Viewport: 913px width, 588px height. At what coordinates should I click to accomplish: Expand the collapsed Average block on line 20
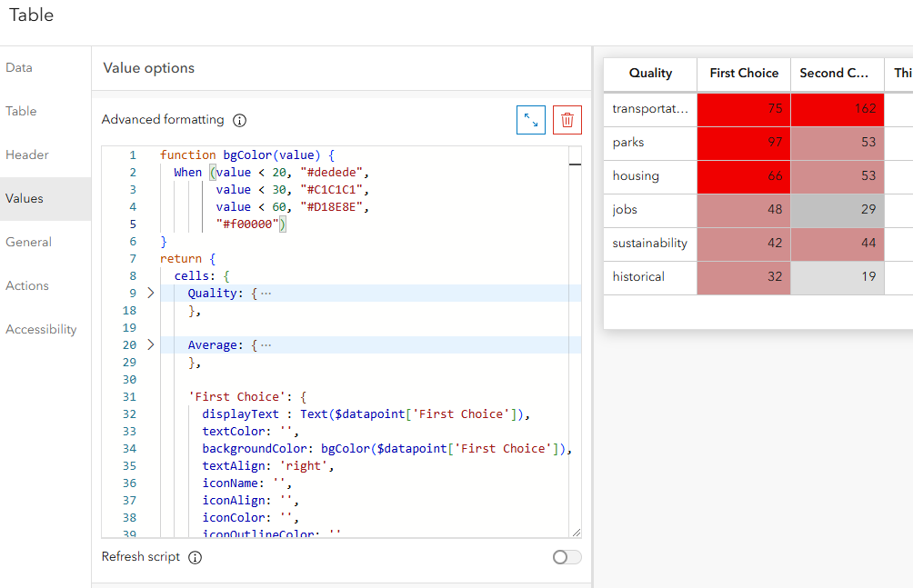[x=151, y=344]
